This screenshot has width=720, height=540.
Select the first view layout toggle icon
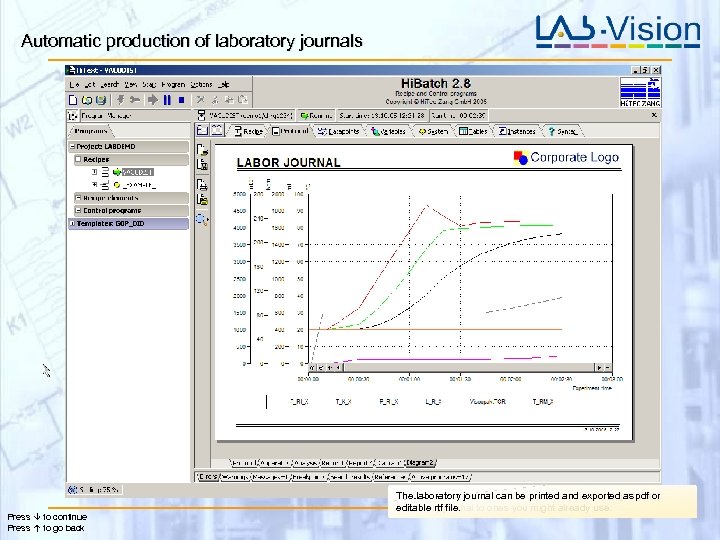[x=202, y=130]
